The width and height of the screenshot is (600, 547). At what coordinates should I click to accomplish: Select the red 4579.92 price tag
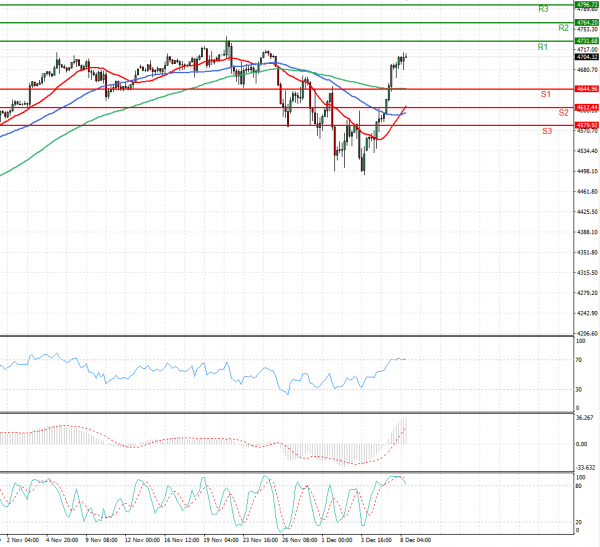(x=587, y=126)
